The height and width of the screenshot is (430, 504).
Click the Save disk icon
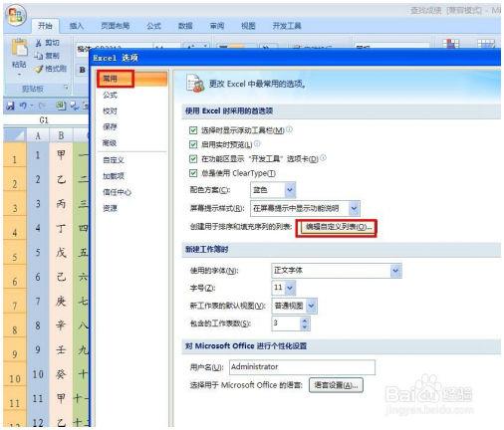tap(11, 106)
